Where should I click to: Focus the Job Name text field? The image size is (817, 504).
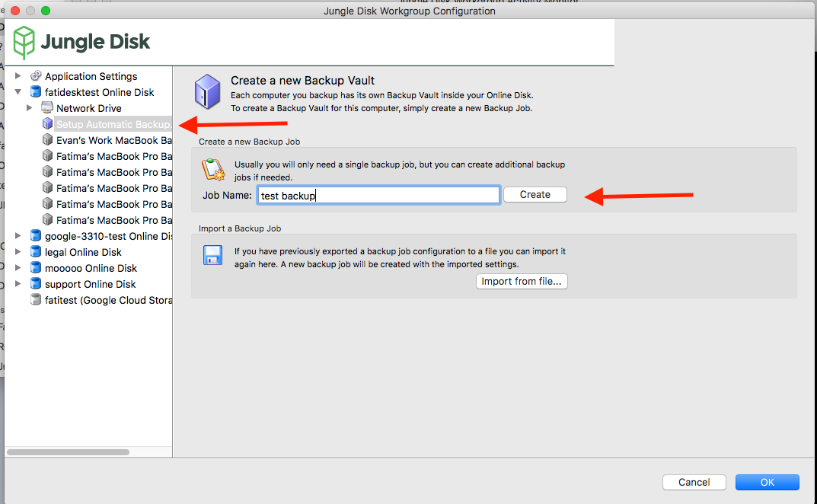pyautogui.click(x=378, y=196)
